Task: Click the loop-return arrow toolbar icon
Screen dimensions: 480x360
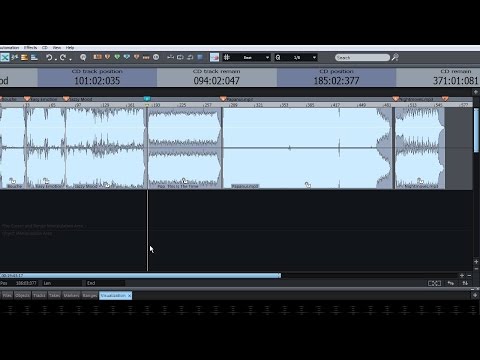Action: (x=190, y=57)
